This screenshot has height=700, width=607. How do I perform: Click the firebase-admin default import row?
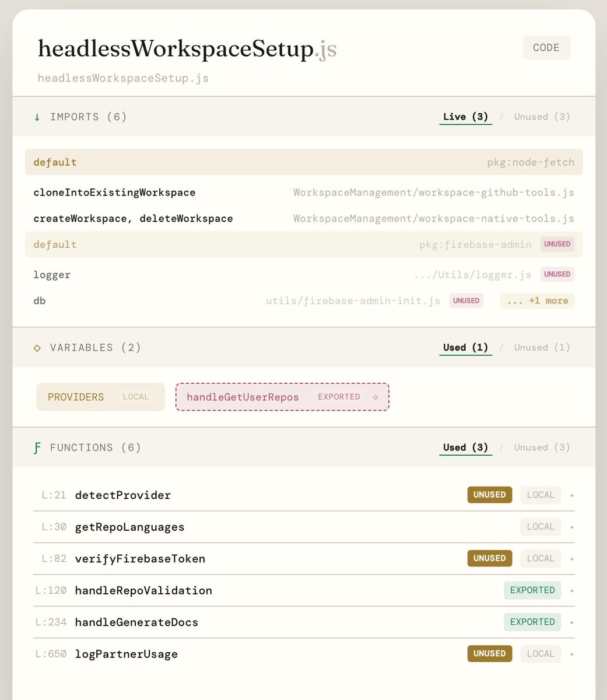pyautogui.click(x=304, y=244)
